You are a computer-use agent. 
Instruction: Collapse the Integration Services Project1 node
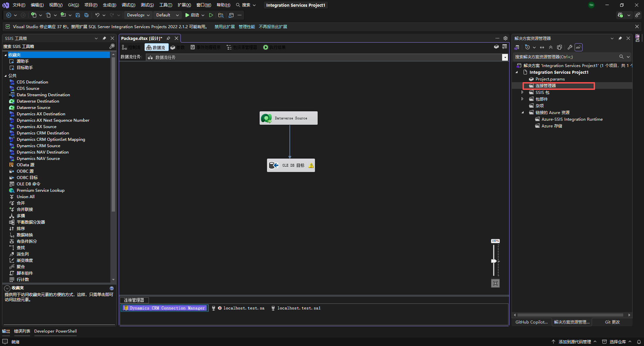517,72
